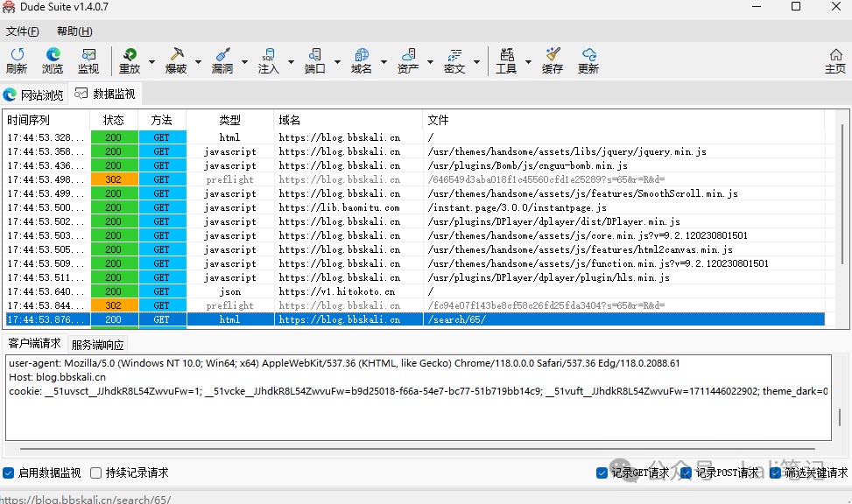Switch to the 数据监视 tab
The image size is (852, 504).
[x=105, y=94]
